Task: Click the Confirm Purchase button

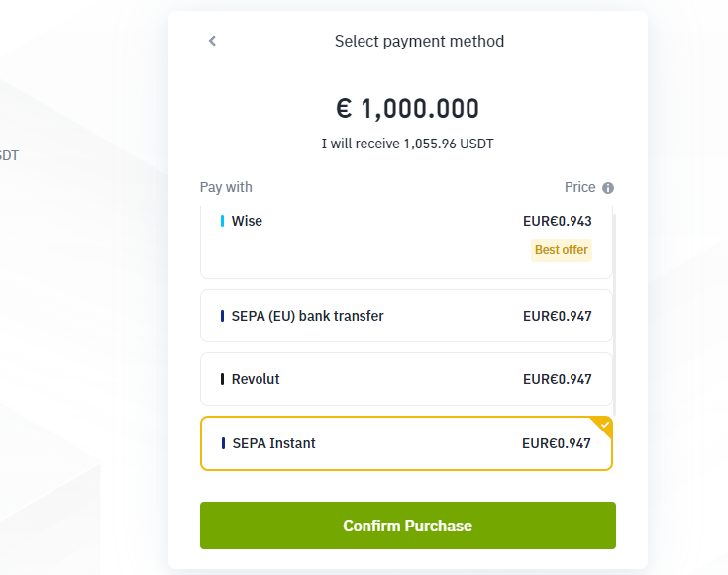Action: (408, 526)
